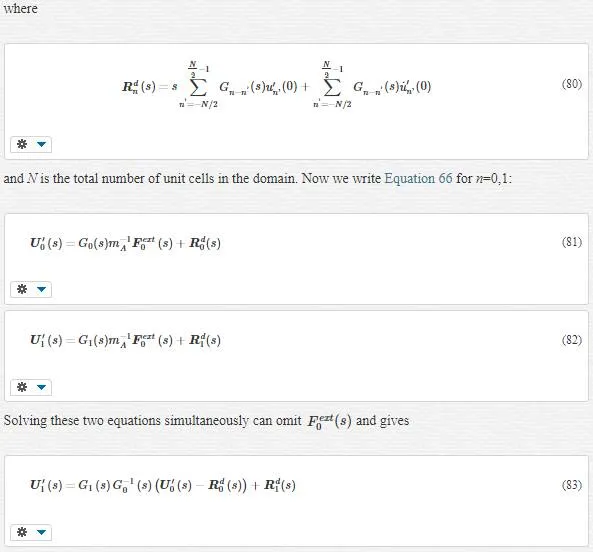Select the equation number (81) label
Screen dimensions: 593x552
click(572, 242)
